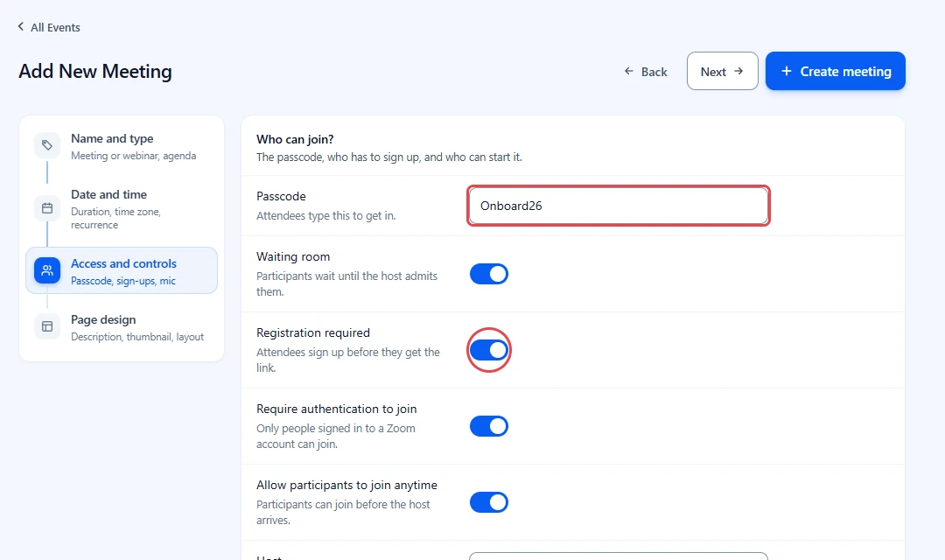Click 'The passcode, who has to sign up' subtitle
The width and height of the screenshot is (945, 560).
[x=389, y=157]
